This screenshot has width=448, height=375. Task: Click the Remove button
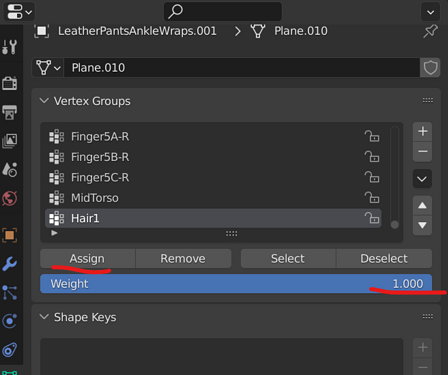point(183,259)
